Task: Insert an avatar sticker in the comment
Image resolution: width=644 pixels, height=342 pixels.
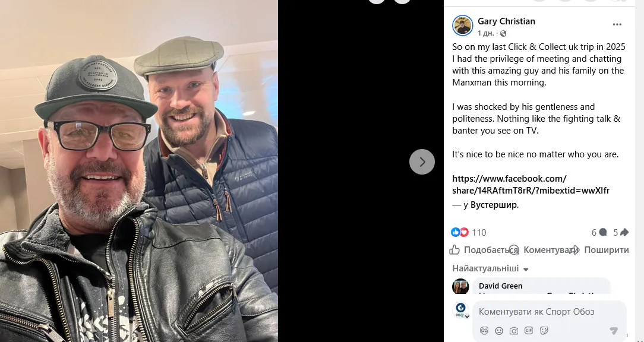Action: (x=484, y=331)
